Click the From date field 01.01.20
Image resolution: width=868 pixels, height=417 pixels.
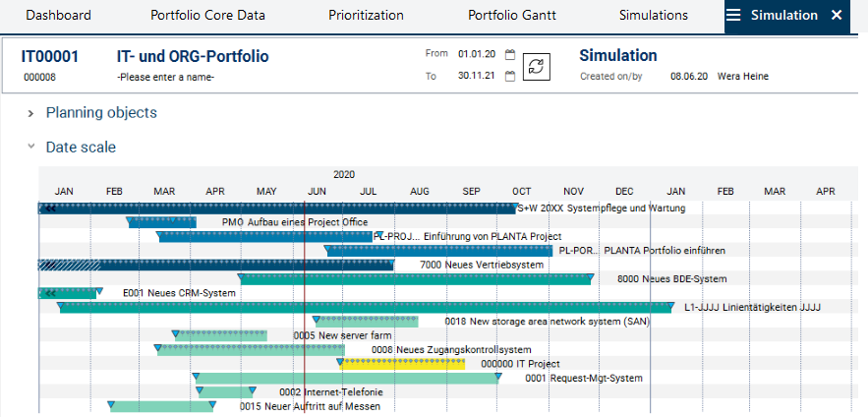[x=475, y=54]
